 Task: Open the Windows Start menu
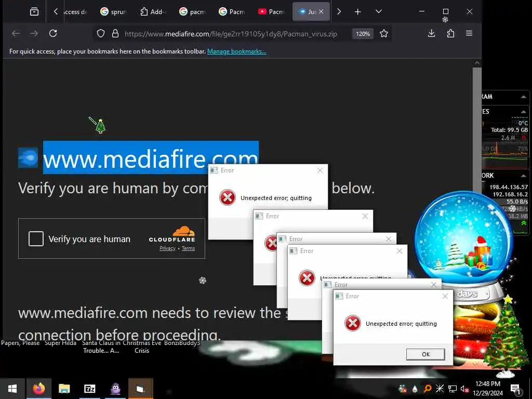click(x=12, y=389)
